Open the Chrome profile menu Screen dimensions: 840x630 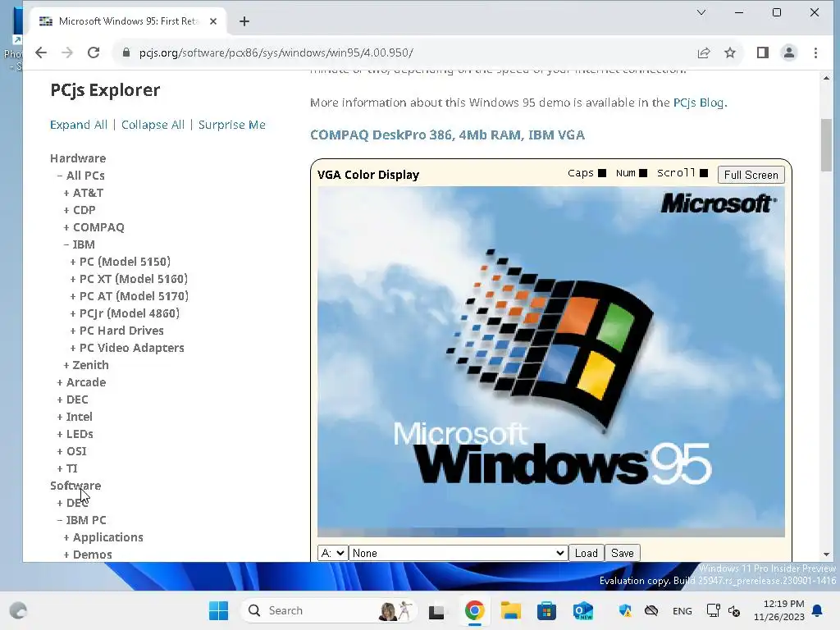789,52
